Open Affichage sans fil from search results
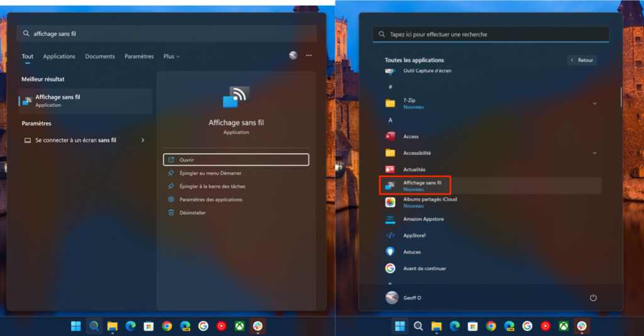The image size is (644, 336). pyautogui.click(x=236, y=160)
